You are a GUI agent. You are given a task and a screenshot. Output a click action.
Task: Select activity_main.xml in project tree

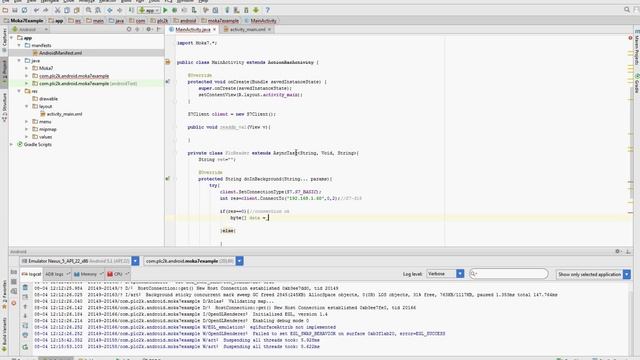pos(64,114)
